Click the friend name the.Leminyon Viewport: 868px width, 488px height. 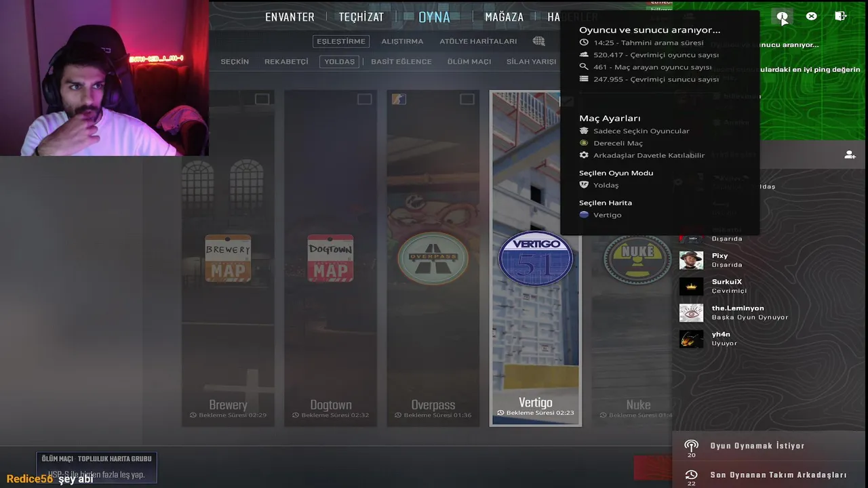coord(737,308)
